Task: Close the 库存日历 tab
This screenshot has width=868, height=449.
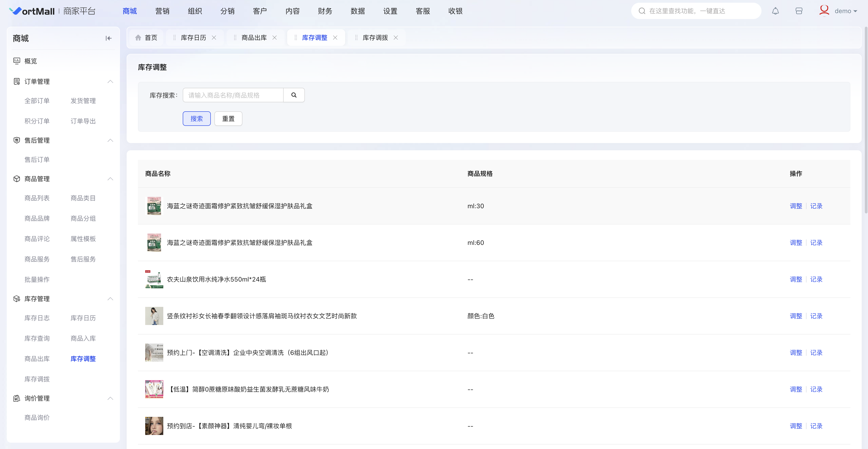Action: 214,38
